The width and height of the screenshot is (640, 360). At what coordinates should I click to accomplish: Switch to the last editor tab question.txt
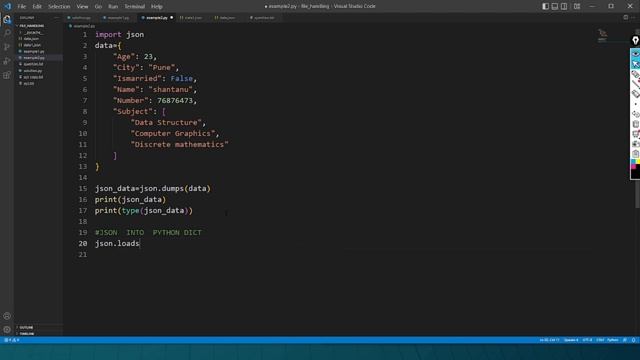[x=262, y=18]
